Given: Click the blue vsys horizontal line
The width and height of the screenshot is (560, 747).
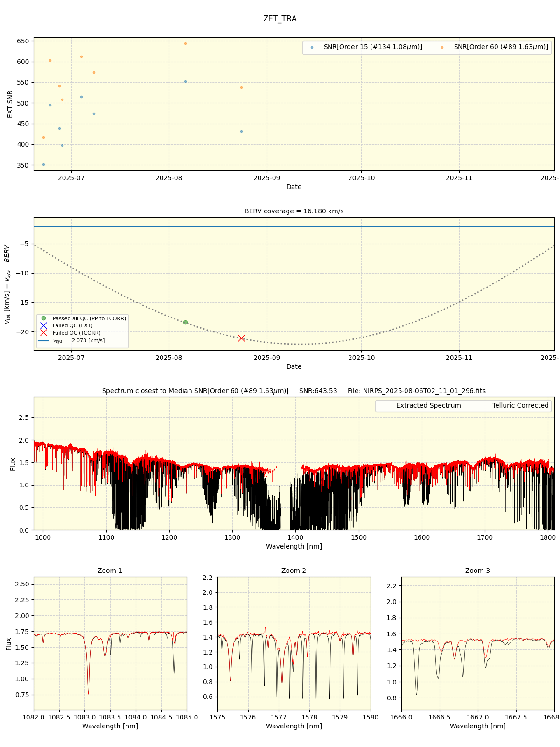Looking at the screenshot, I should pos(294,227).
